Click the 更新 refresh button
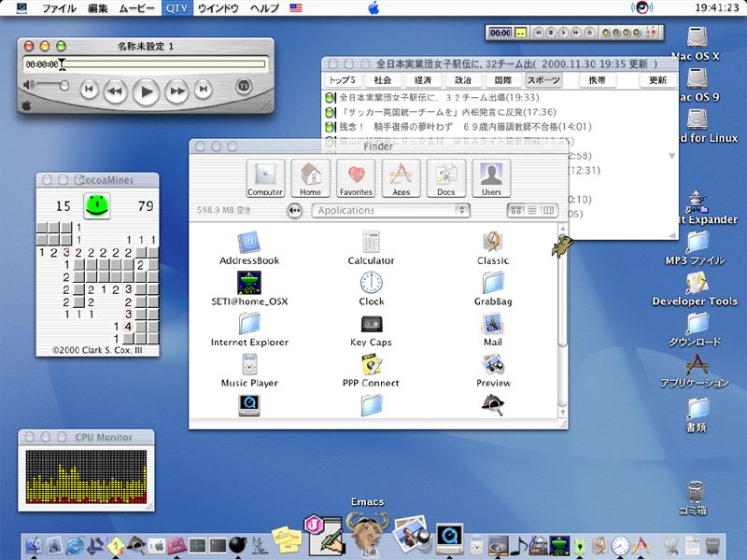This screenshot has height=560, width=747. [658, 80]
